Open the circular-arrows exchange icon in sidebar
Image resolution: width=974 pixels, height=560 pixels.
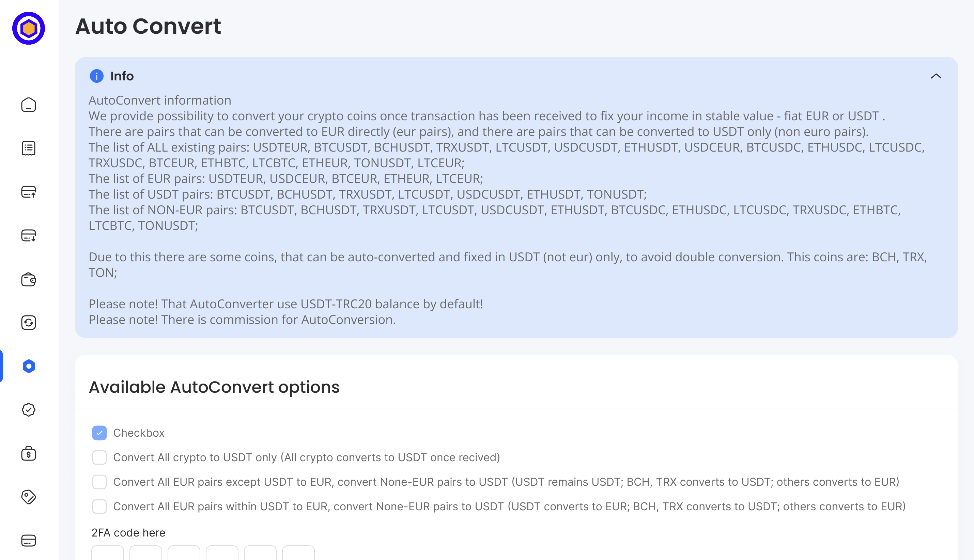29,323
